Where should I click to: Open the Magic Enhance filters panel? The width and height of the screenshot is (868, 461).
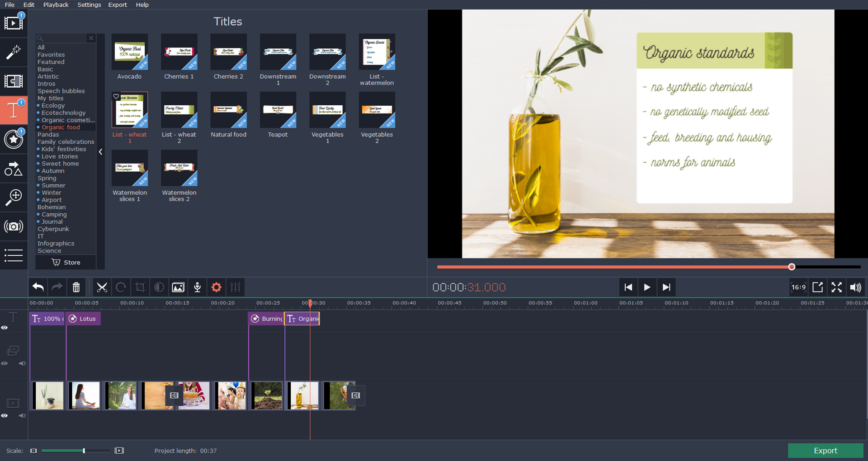coord(14,52)
